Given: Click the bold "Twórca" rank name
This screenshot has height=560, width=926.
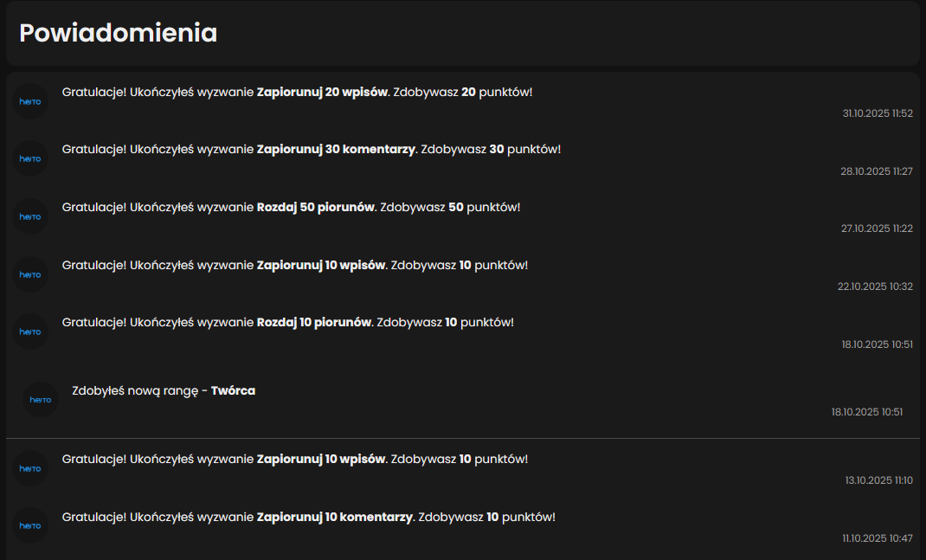Looking at the screenshot, I should [233, 390].
